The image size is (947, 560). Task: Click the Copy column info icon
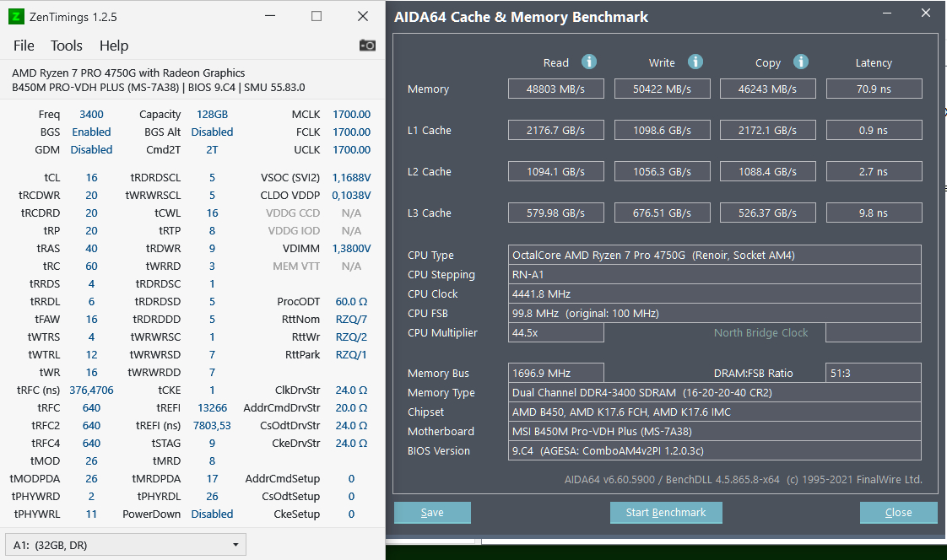801,62
